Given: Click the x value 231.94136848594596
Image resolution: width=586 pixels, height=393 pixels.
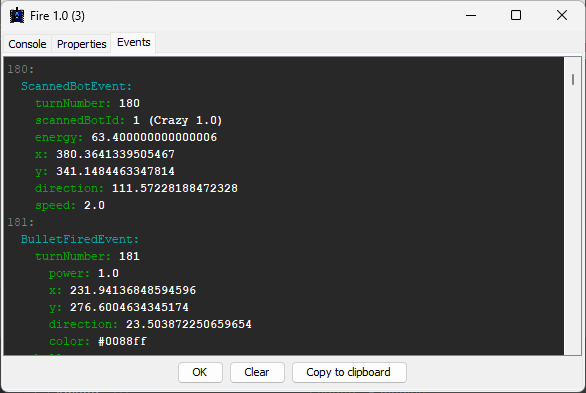Looking at the screenshot, I should tap(133, 290).
